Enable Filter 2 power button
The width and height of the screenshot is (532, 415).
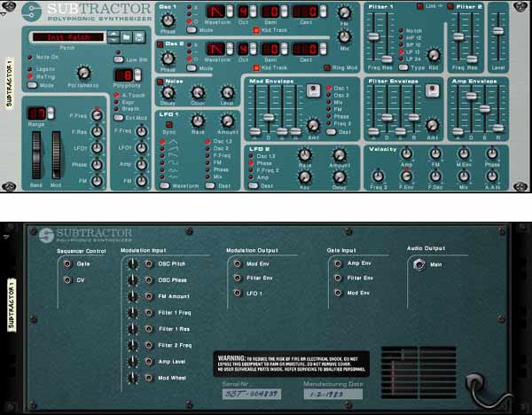(x=450, y=6)
